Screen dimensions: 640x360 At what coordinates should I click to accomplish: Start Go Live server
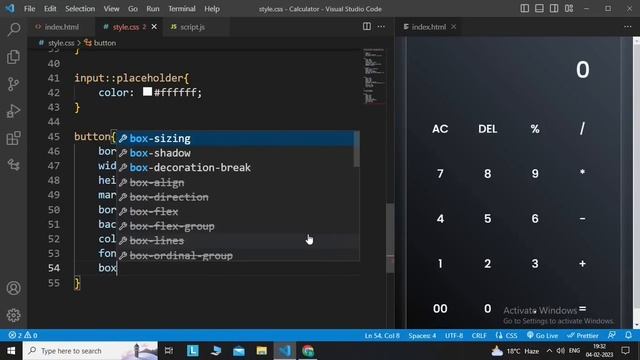pyautogui.click(x=542, y=336)
